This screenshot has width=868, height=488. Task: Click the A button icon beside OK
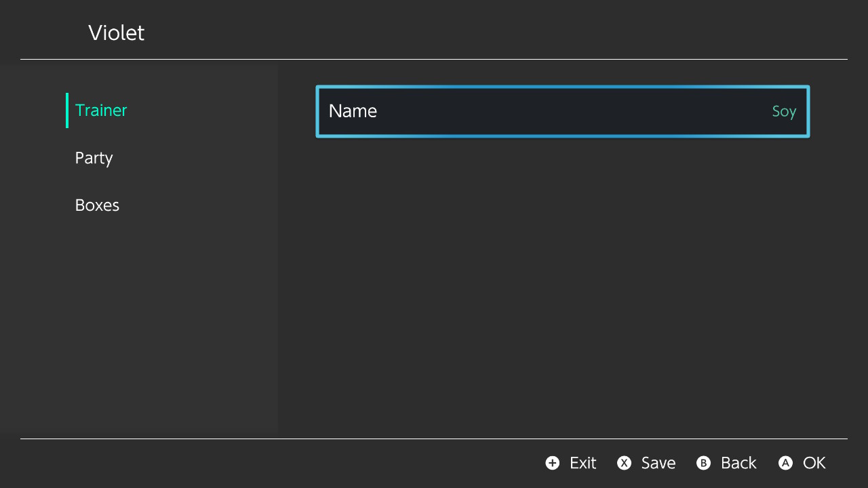(x=786, y=463)
